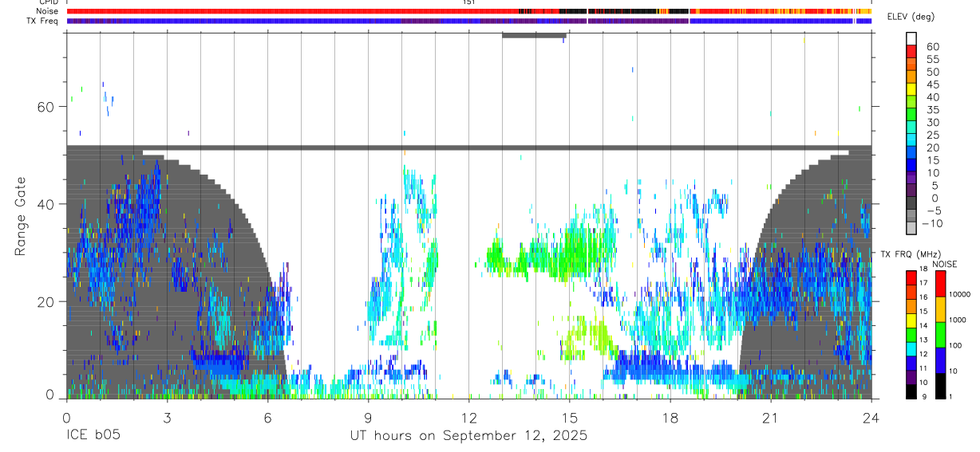980x452 pixels.
Task: Click the '−10' label on the ELEV colorbar
Action: (x=931, y=223)
